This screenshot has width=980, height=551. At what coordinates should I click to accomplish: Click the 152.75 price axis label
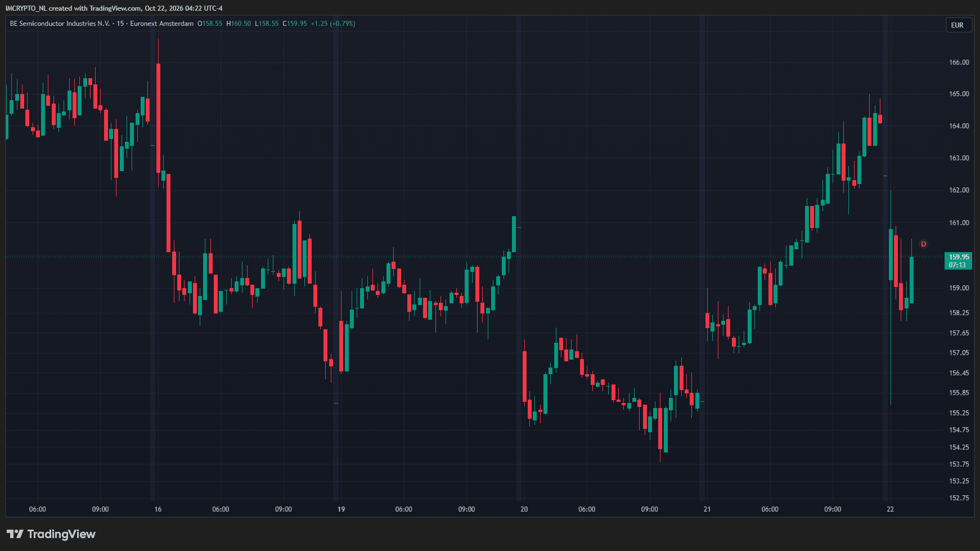pyautogui.click(x=959, y=498)
